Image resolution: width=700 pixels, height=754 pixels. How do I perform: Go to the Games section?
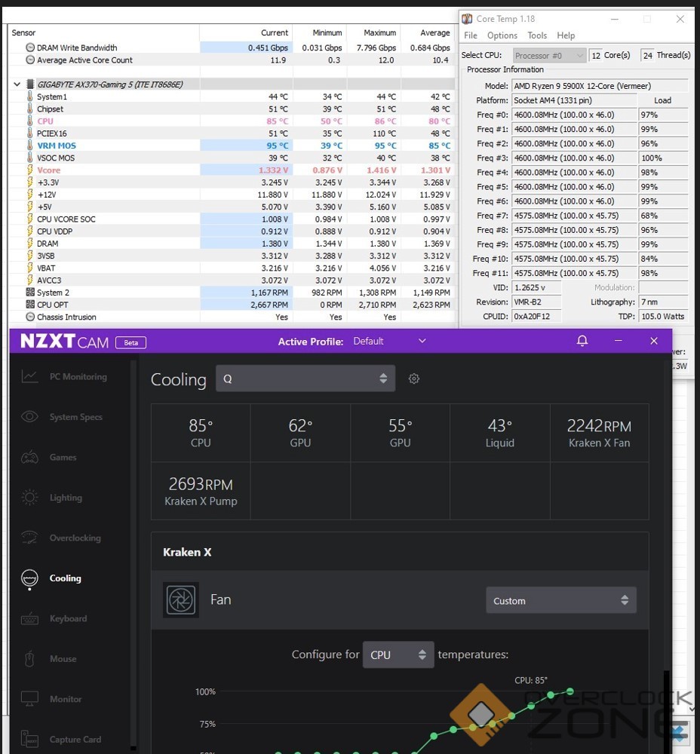click(63, 457)
